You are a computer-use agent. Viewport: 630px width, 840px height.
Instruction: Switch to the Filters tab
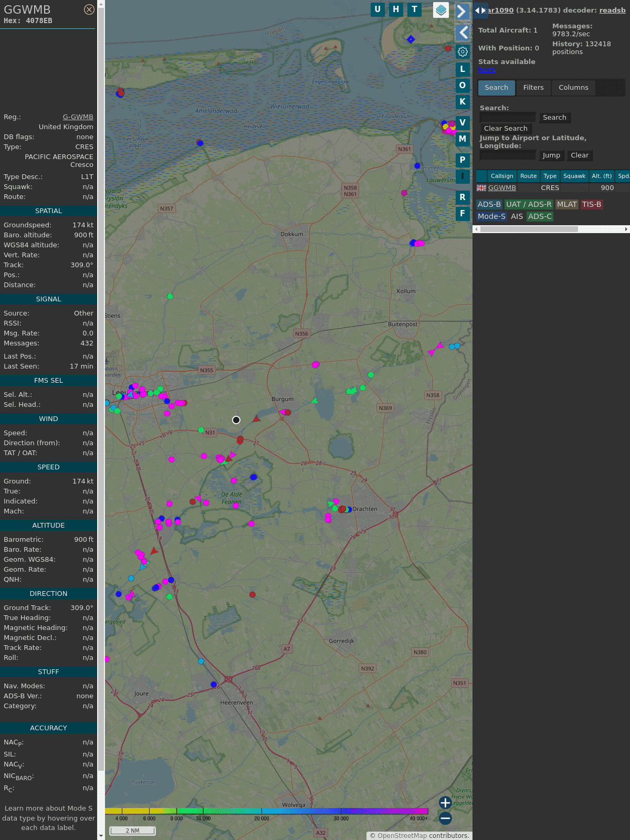pos(533,88)
